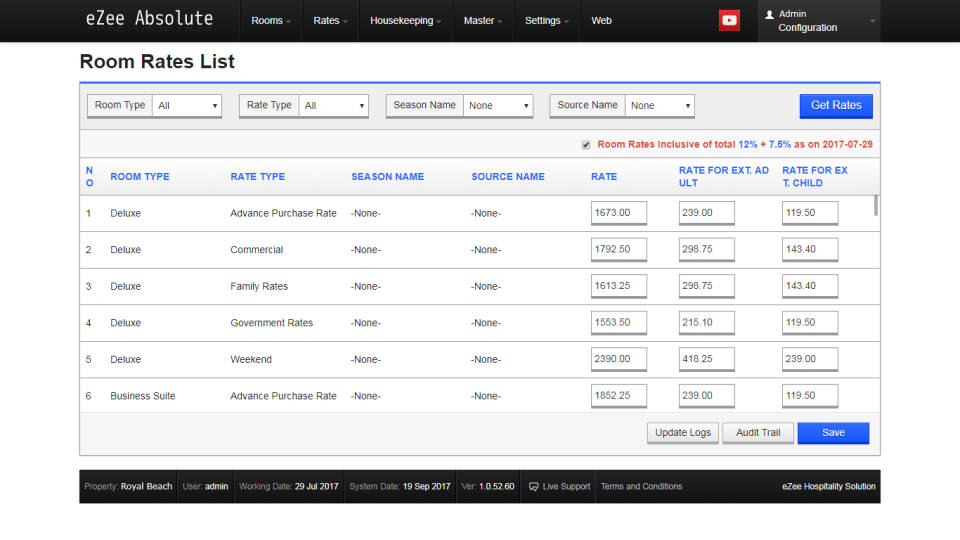Click the Get Rates button
Screen dimensions: 960x540
(836, 106)
